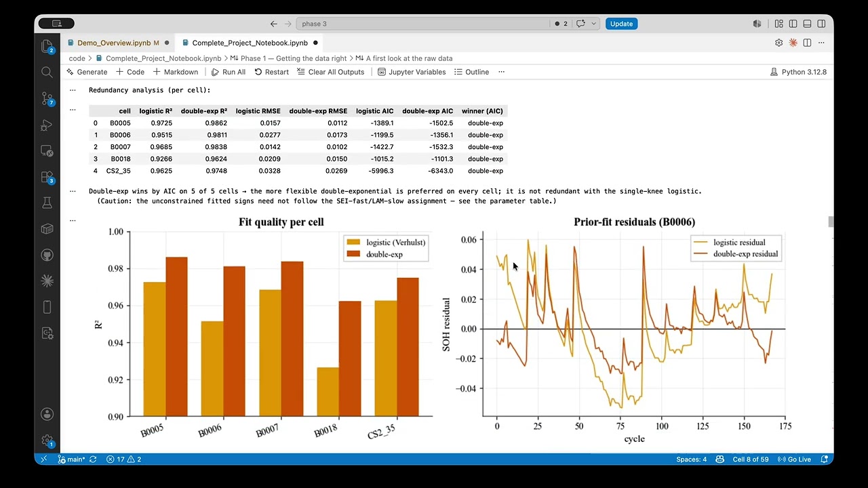Screen dimensions: 868x488
Task: Open the errors and warnings counts in status bar
Action: click(124, 460)
